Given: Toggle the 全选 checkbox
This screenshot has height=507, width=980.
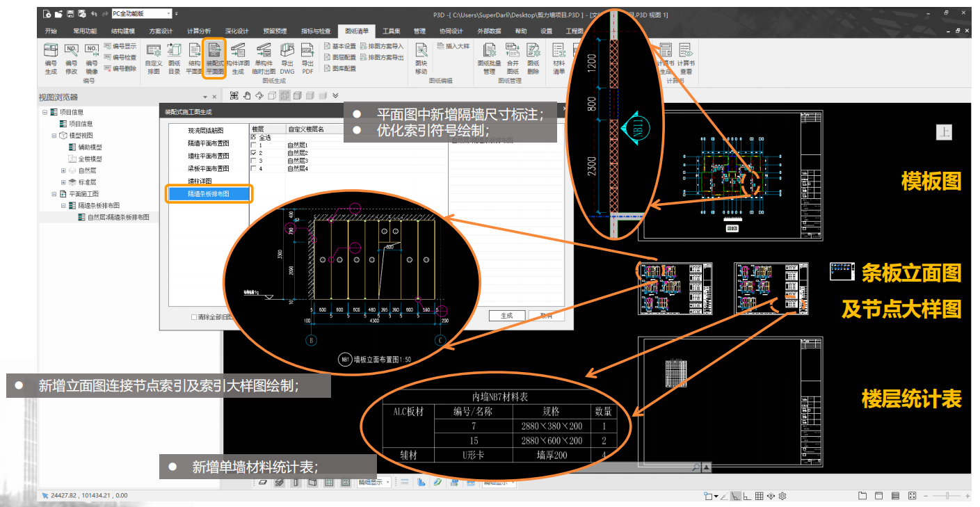Looking at the screenshot, I should [x=253, y=138].
